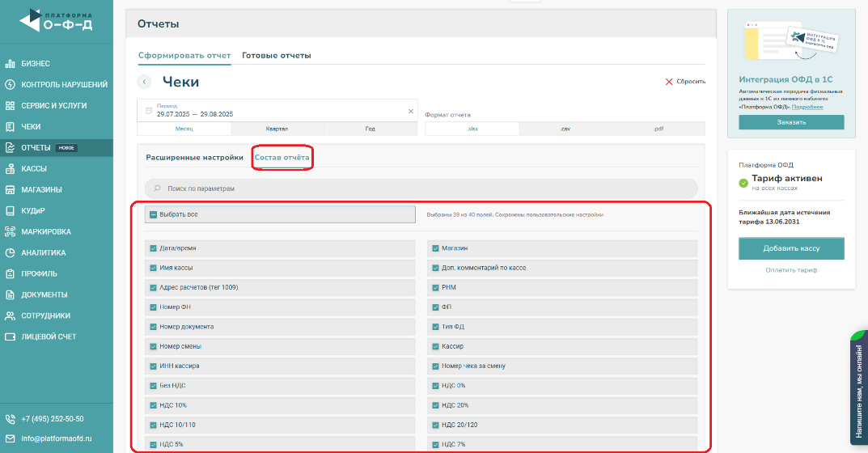Click the Лицевой счет wallet icon
The image size is (868, 453).
point(11,337)
